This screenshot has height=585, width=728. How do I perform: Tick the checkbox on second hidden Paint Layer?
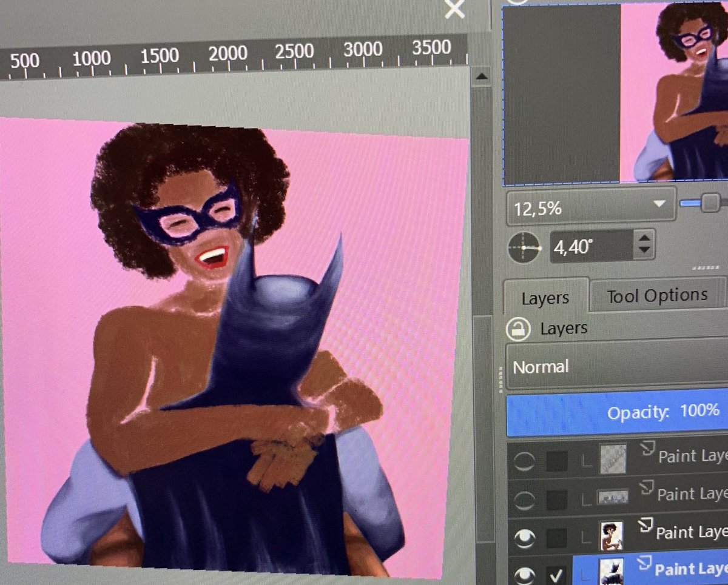tap(557, 499)
